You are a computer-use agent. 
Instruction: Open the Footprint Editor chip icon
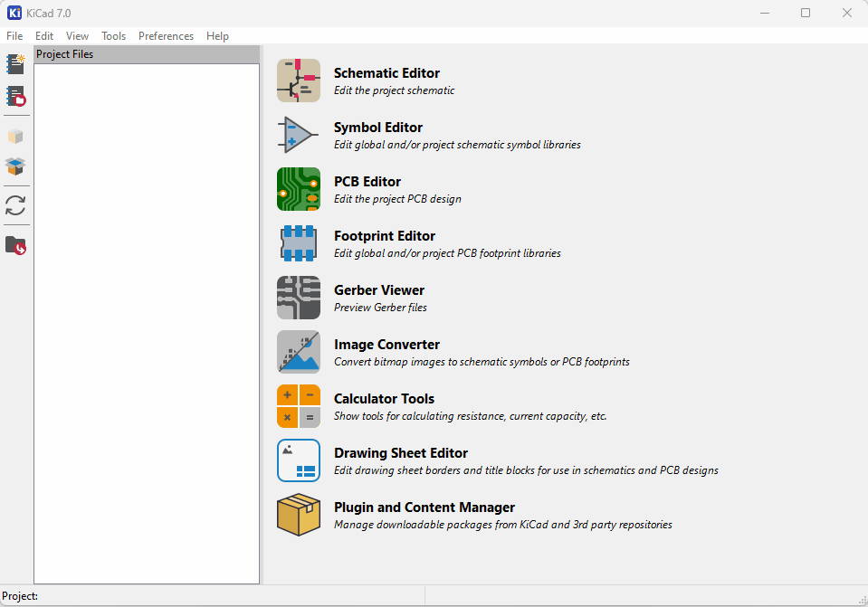point(299,243)
